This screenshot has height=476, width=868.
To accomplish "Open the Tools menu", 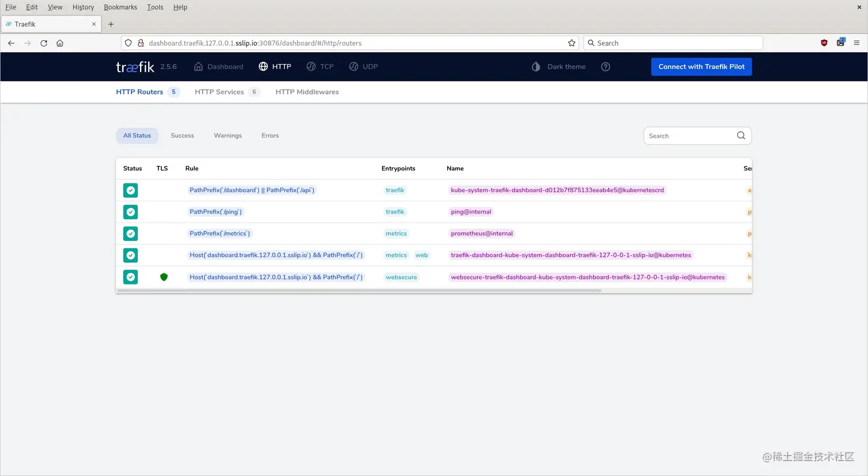I will pos(155,7).
